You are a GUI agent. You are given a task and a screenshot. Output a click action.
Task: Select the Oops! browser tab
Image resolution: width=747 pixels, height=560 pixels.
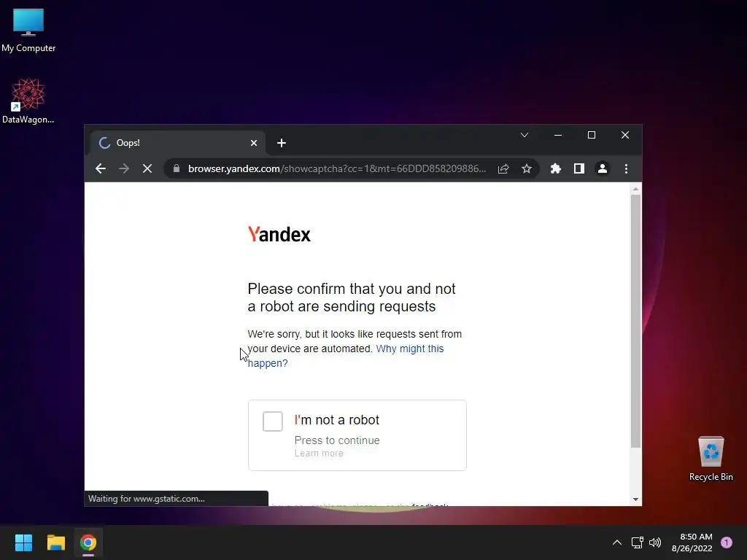[177, 143]
